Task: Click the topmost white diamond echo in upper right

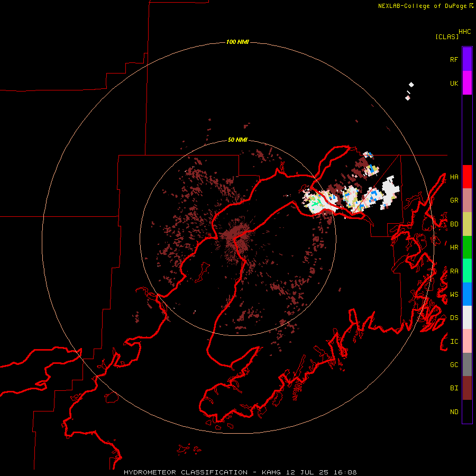Action: click(411, 85)
